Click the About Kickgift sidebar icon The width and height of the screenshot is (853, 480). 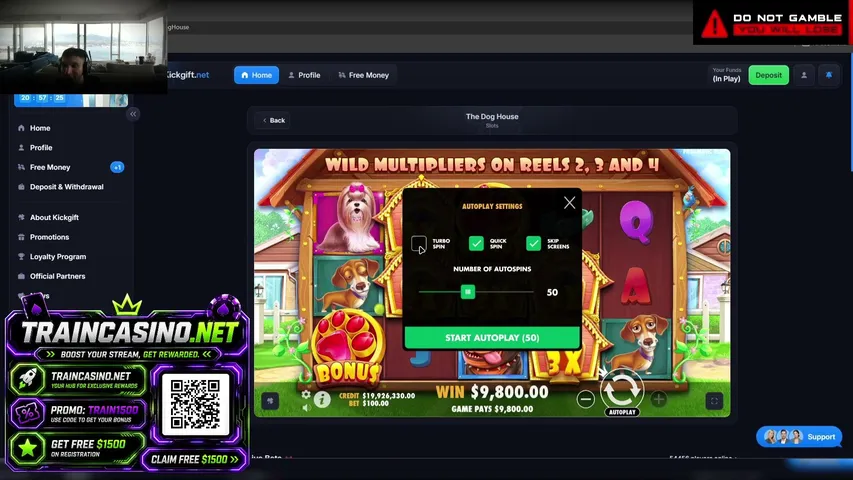click(21, 217)
